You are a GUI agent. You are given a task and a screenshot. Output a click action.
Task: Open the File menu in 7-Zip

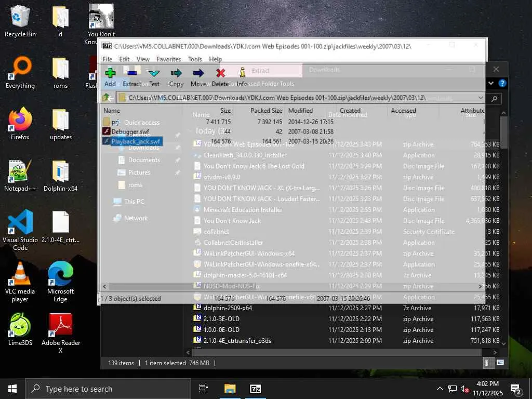[x=108, y=59]
